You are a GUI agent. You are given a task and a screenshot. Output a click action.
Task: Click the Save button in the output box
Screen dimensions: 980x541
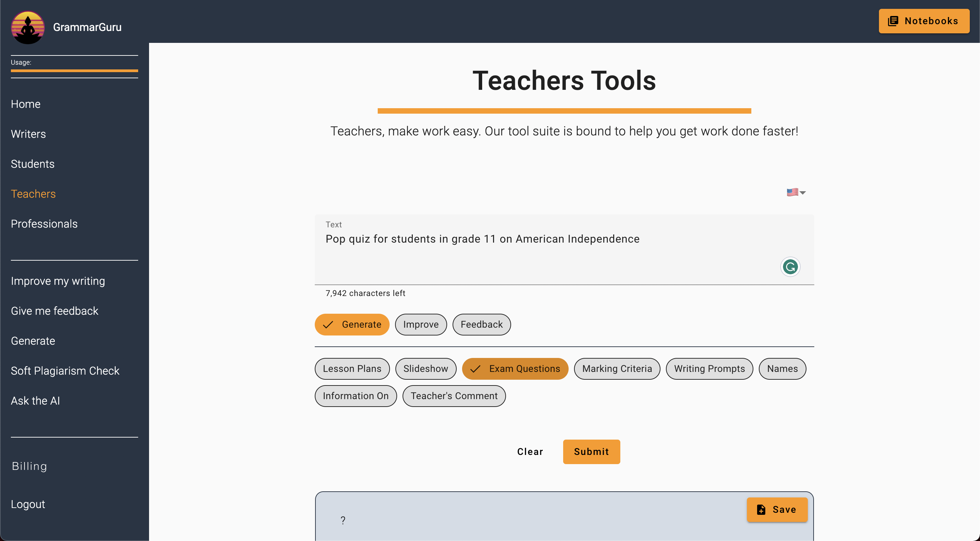click(x=777, y=509)
